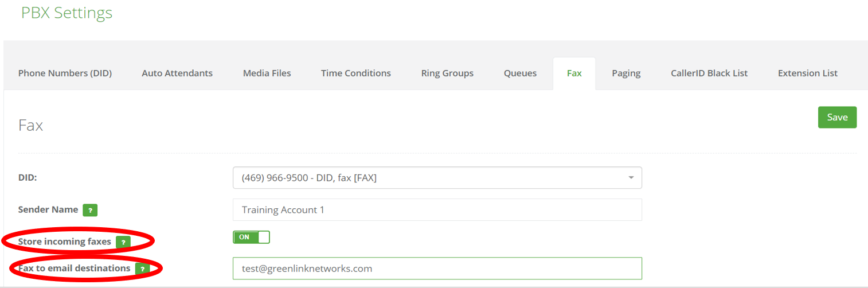
Task: Open the Ring Groups tab
Action: tap(447, 73)
